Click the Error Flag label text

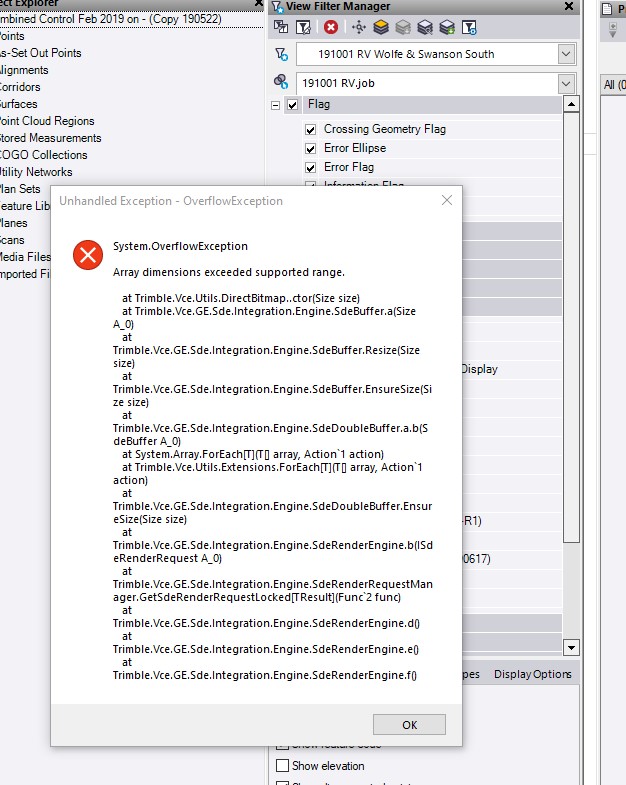coord(349,167)
